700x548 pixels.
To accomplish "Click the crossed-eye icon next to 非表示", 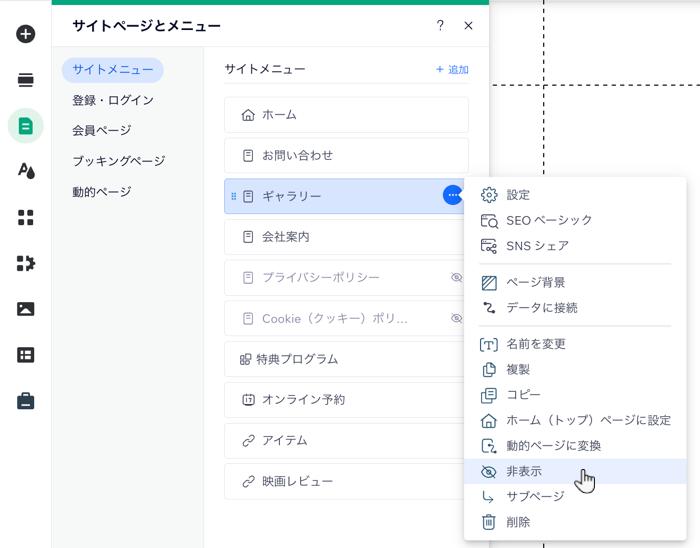I will point(489,472).
